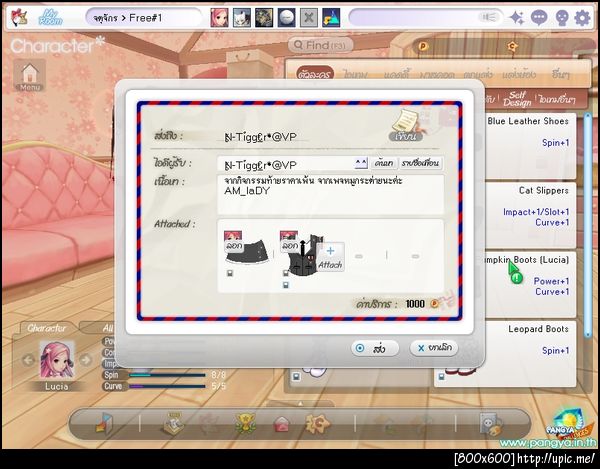Image resolution: width=600 pixels, height=469 pixels.
Task: Open the ไอเทมอื่นๆ sub-tab
Action: tap(557, 99)
